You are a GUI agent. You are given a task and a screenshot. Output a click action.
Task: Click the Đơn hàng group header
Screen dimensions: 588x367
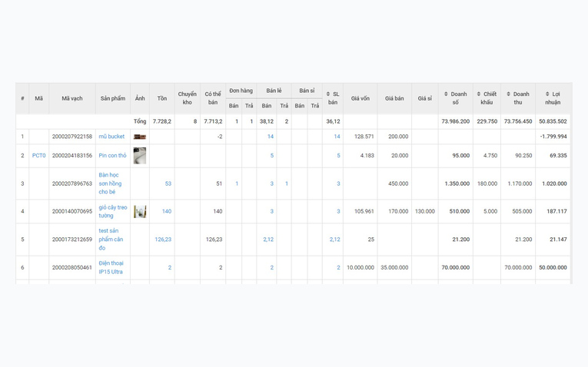(241, 91)
